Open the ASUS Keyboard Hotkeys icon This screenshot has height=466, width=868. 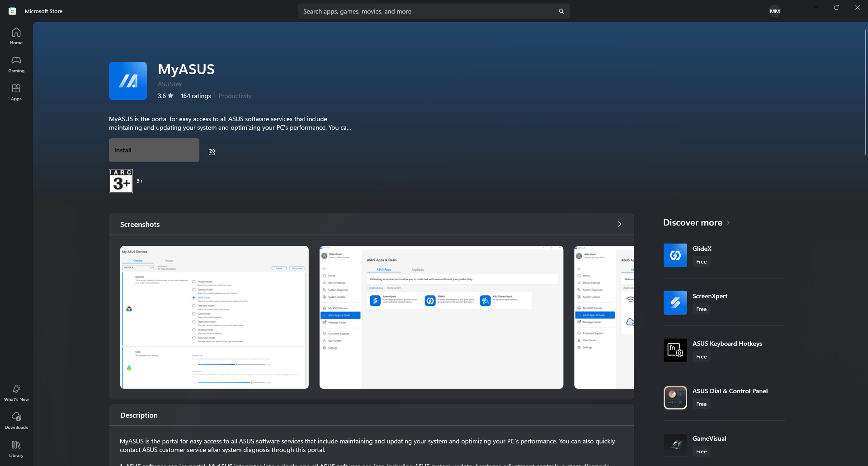675,350
